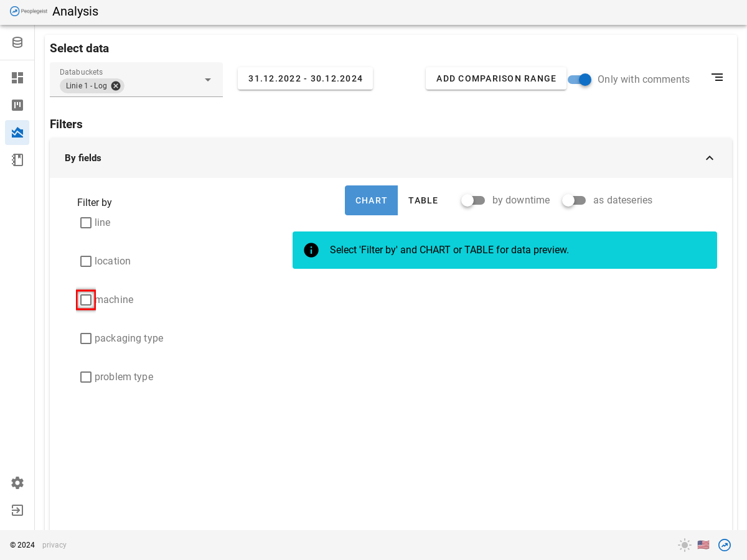Remove the Linie 1 - Log chip

[x=116, y=86]
